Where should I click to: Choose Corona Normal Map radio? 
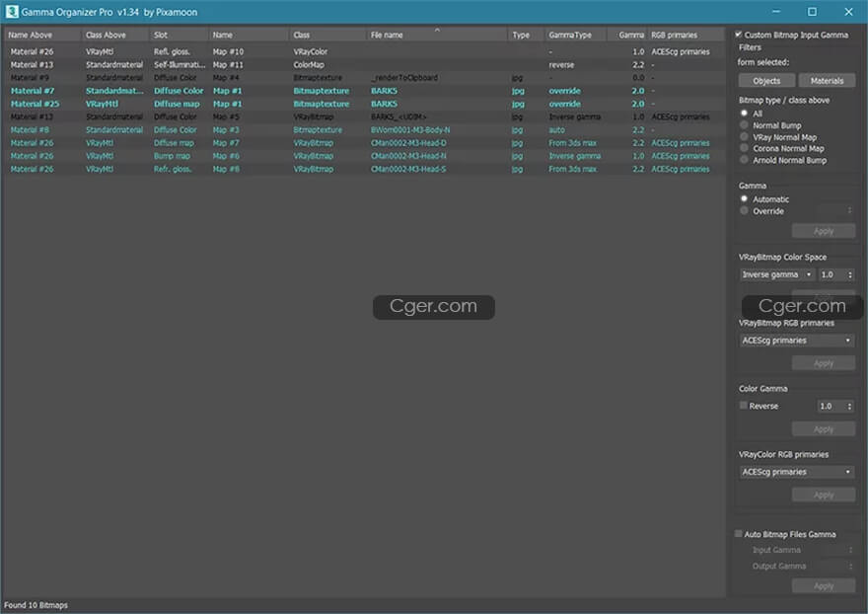744,148
